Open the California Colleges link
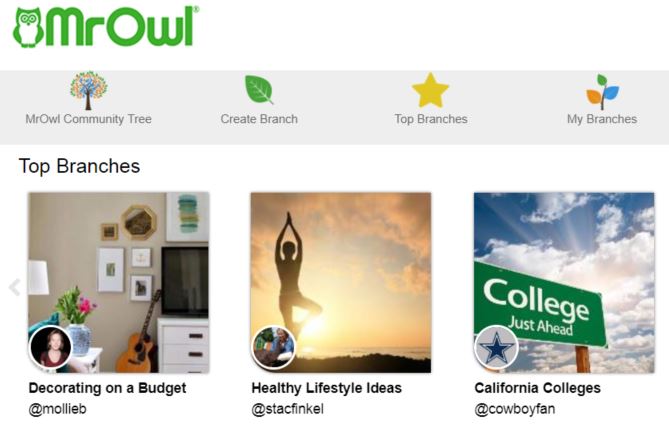Screen dimensions: 669x438 [x=538, y=388]
